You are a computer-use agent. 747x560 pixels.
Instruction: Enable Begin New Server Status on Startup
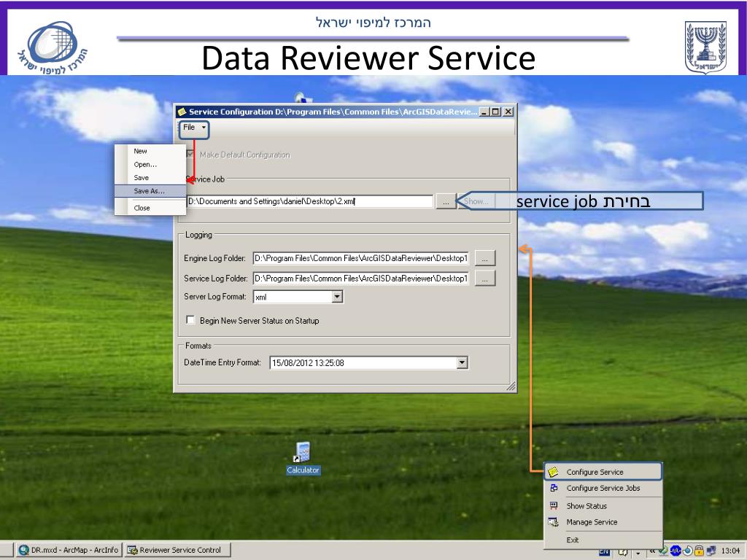pos(190,320)
